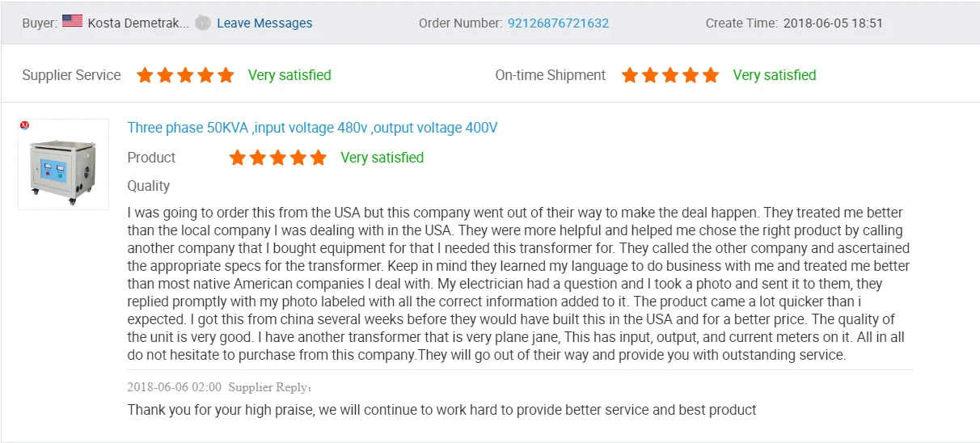Click the chat bubble icon before Leave Messages
The image size is (980, 443).
[203, 23]
